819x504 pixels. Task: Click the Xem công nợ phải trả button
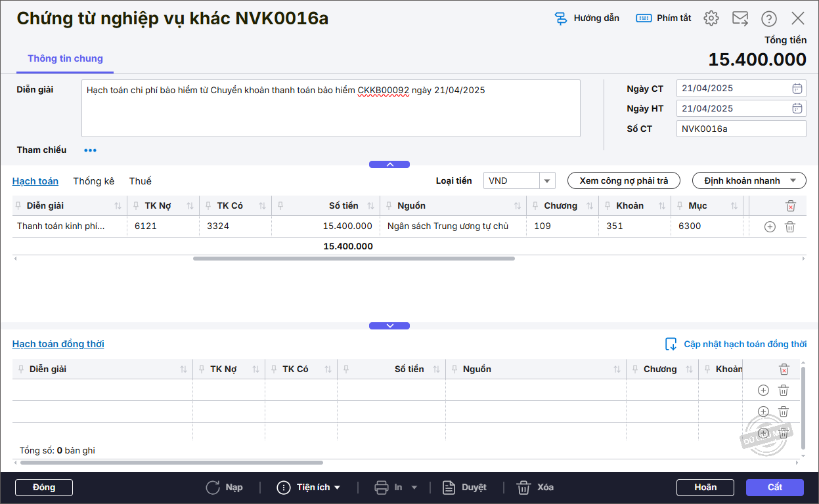pyautogui.click(x=623, y=180)
